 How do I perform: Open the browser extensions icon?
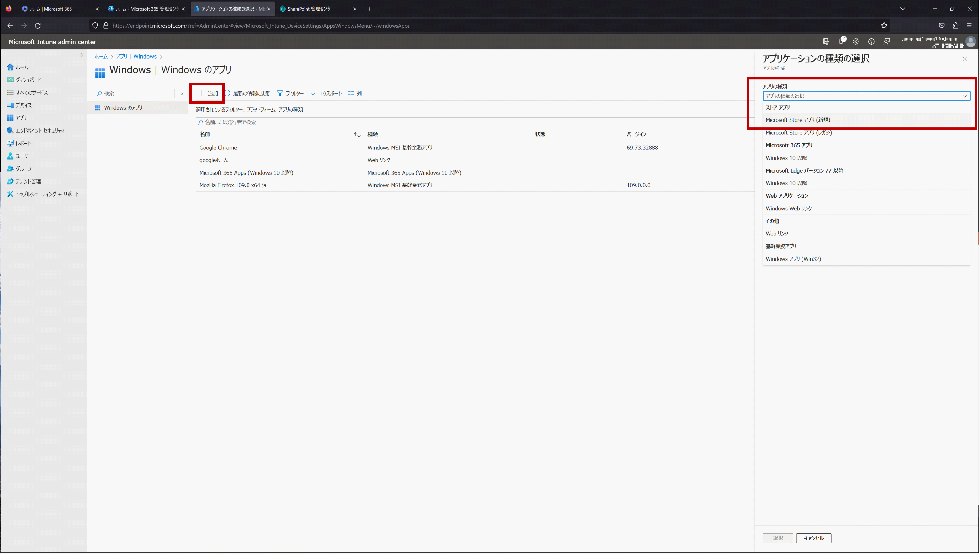tap(955, 26)
